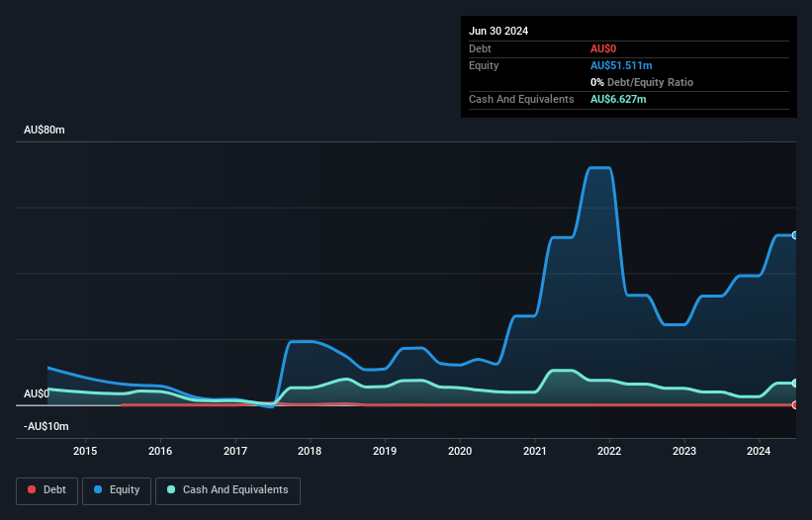Toggle the Debt series legend button
812x520 pixels.
[46, 490]
